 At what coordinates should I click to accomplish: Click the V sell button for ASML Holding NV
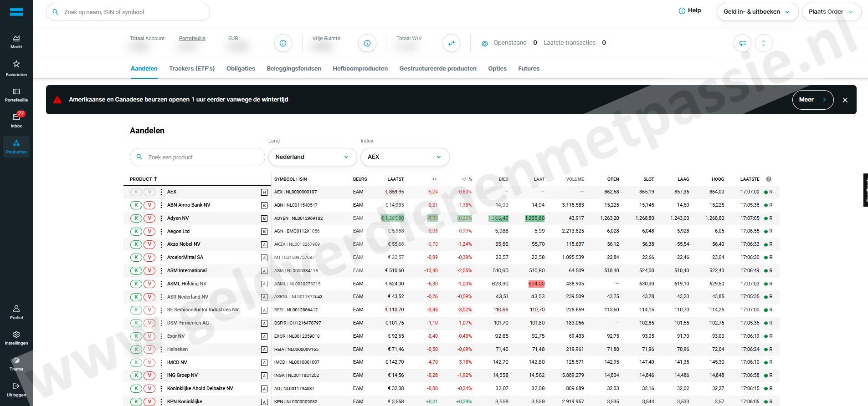[x=149, y=284]
